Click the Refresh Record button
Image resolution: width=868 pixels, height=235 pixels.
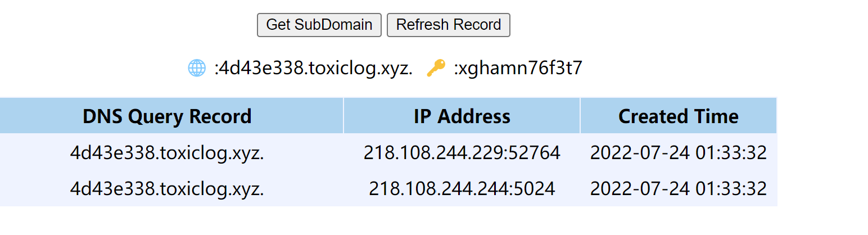pyautogui.click(x=449, y=25)
